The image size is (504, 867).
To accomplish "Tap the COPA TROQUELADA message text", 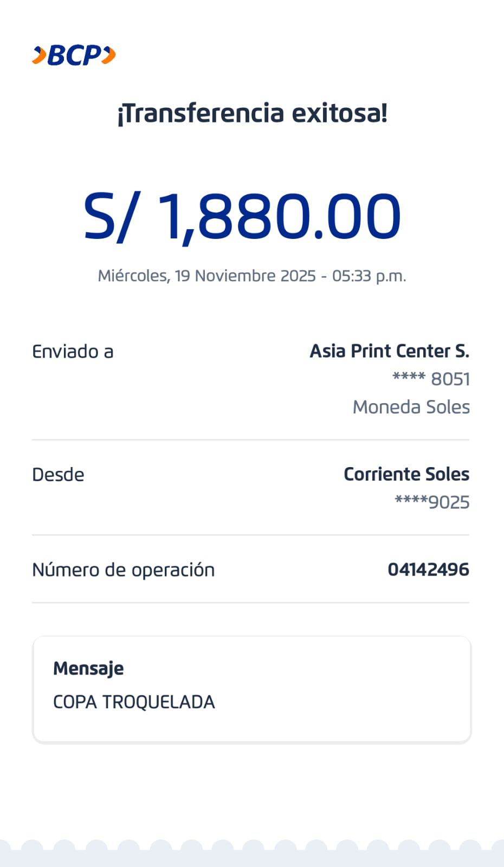I will click(x=134, y=702).
